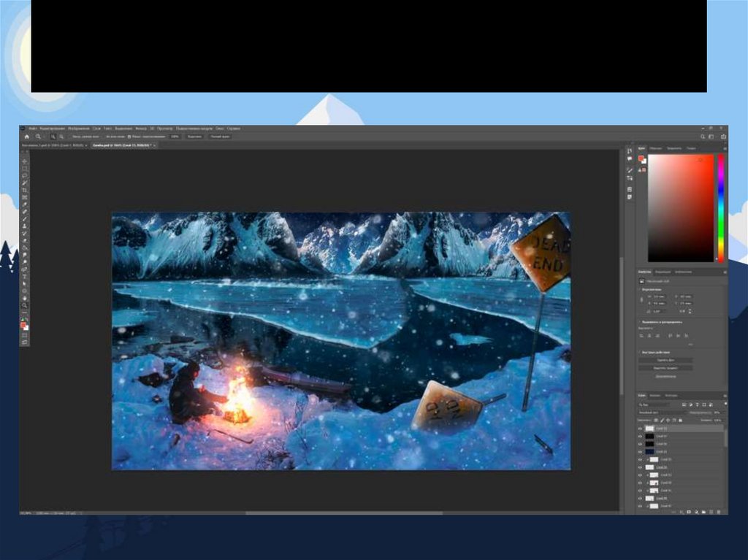Open the Изображение menu
The image size is (748, 560).
click(79, 129)
